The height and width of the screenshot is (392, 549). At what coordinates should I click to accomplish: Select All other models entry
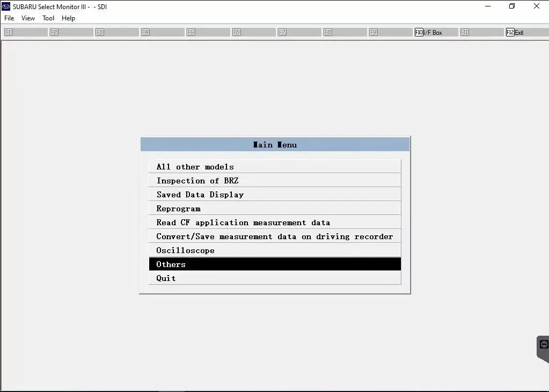click(x=275, y=167)
